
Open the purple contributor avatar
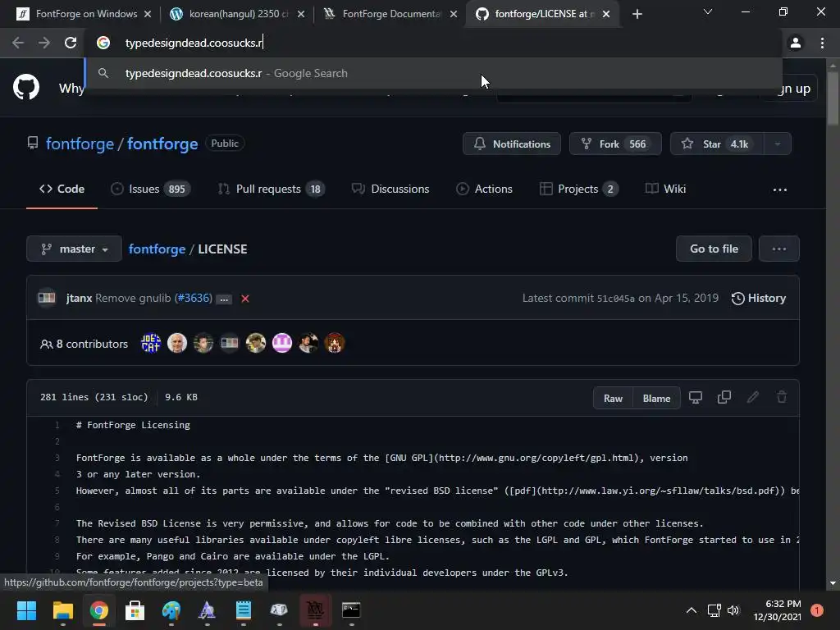click(282, 343)
